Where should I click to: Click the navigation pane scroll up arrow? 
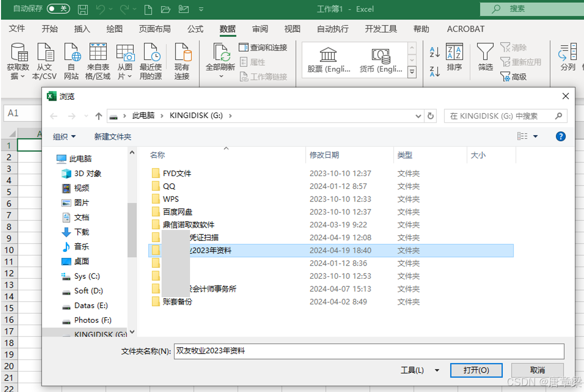point(132,153)
